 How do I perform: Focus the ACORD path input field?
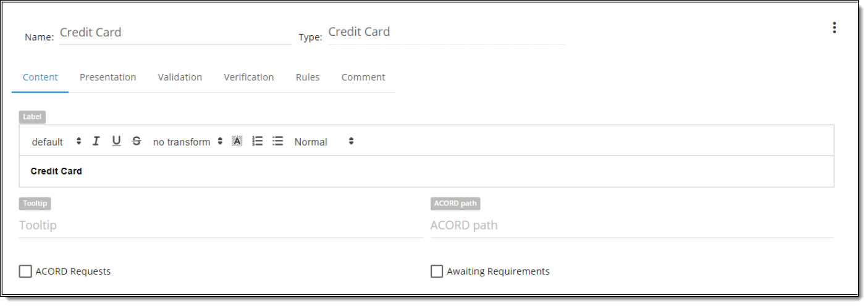tap(632, 225)
